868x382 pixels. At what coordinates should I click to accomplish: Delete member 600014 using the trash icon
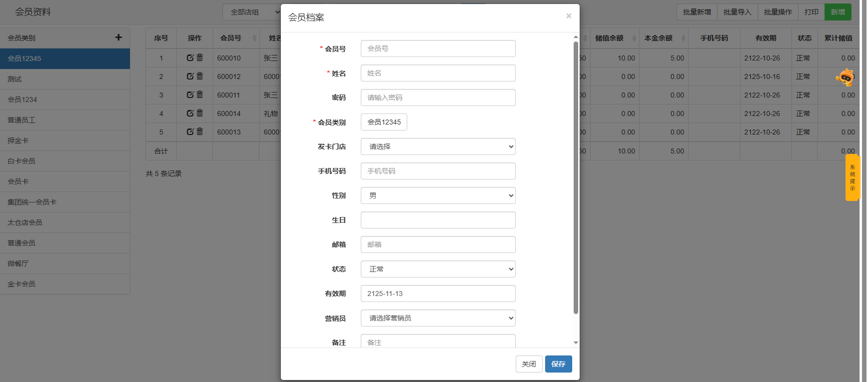pos(200,113)
